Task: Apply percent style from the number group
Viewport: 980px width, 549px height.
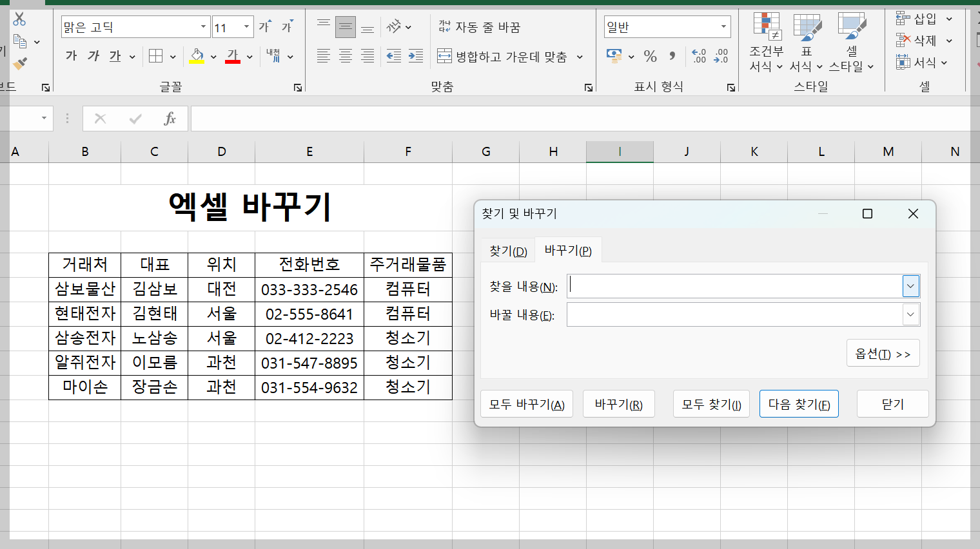Action: click(650, 57)
